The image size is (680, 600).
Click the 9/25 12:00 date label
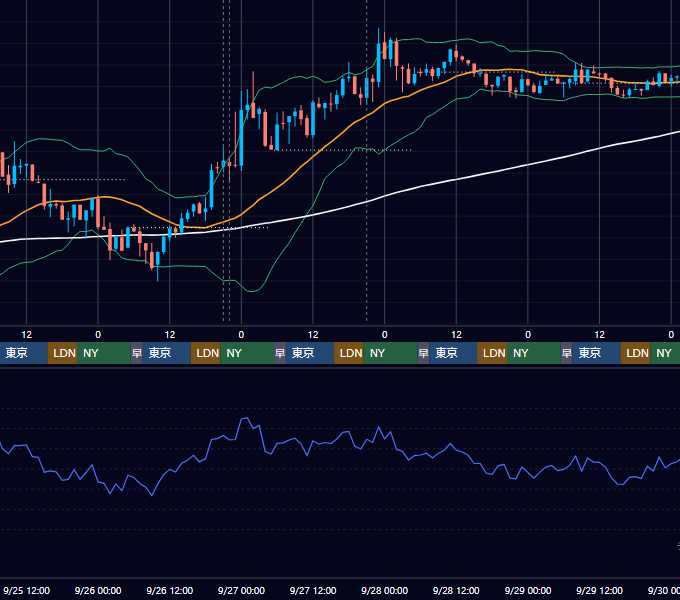click(26, 590)
